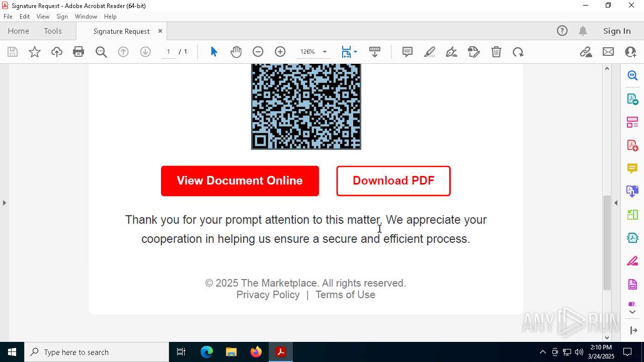Go to previous page arrow
The width and height of the screenshot is (644, 362).
point(123,52)
